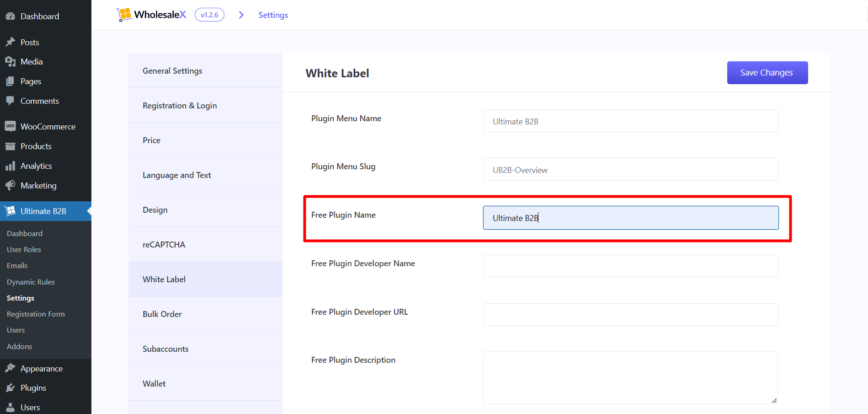Click the Dashboard gauge icon in sidebar

coord(11,16)
